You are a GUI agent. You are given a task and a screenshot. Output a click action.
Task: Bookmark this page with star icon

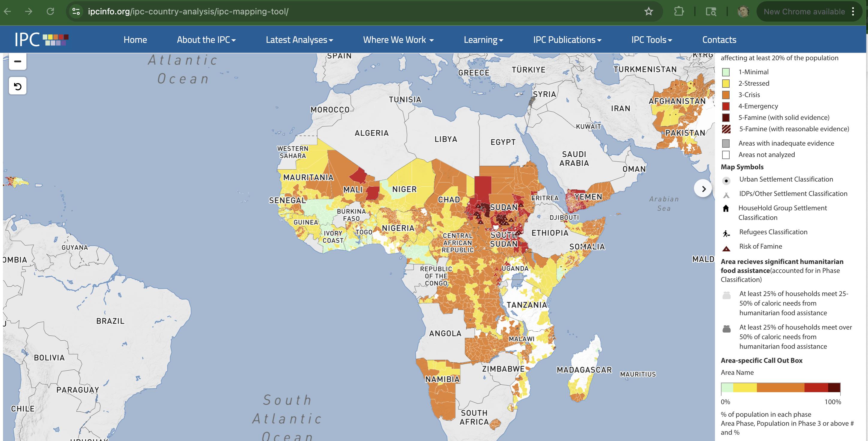click(648, 11)
